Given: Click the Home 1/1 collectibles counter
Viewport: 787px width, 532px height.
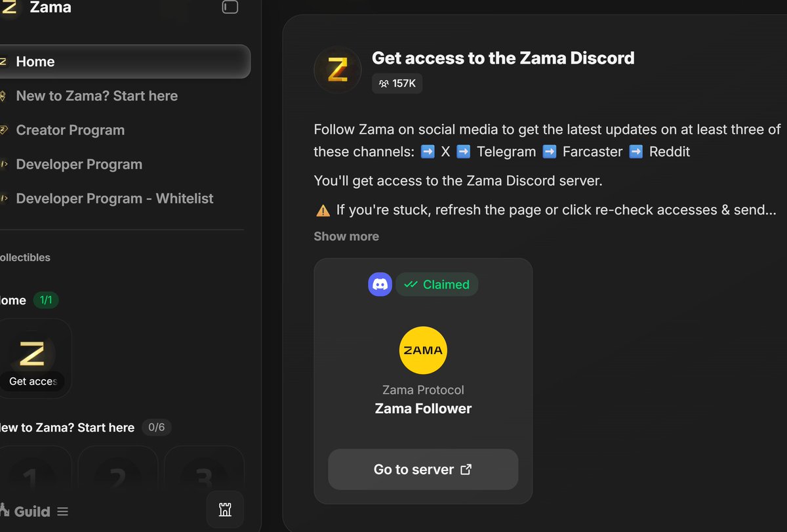Looking at the screenshot, I should coord(46,300).
